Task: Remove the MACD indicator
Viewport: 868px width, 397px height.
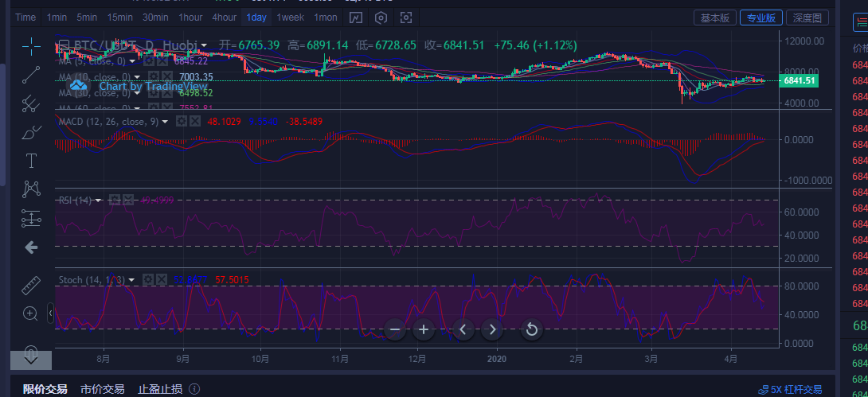Action: click(x=194, y=121)
